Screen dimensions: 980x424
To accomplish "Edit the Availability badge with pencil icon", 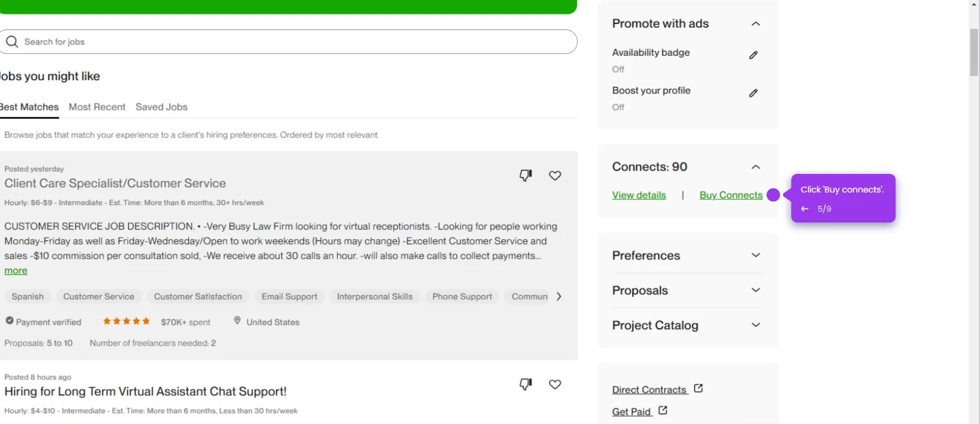I will click(x=754, y=55).
